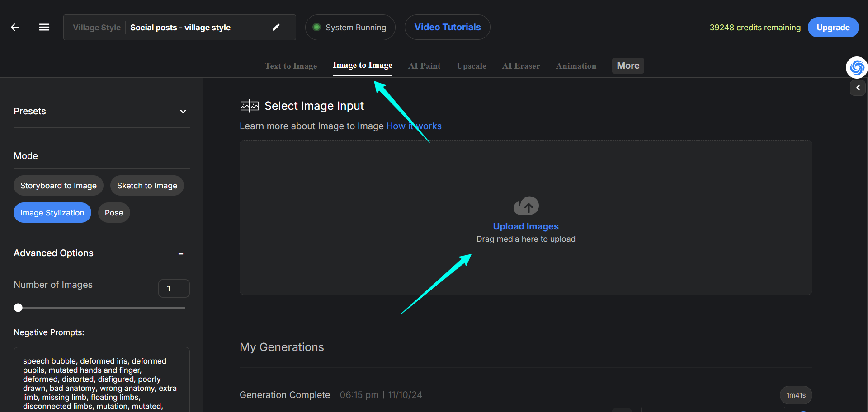Choose the Pose mode
The width and height of the screenshot is (868, 412).
click(x=114, y=213)
